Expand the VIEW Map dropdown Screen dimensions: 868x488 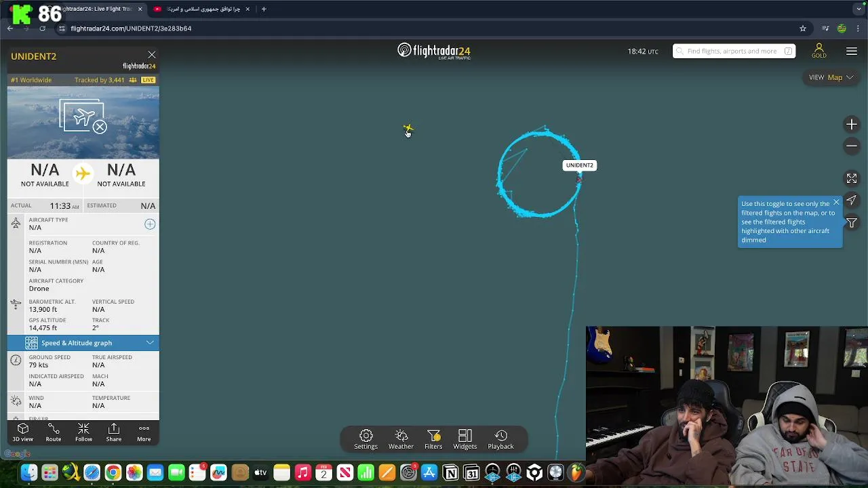[x=831, y=77]
